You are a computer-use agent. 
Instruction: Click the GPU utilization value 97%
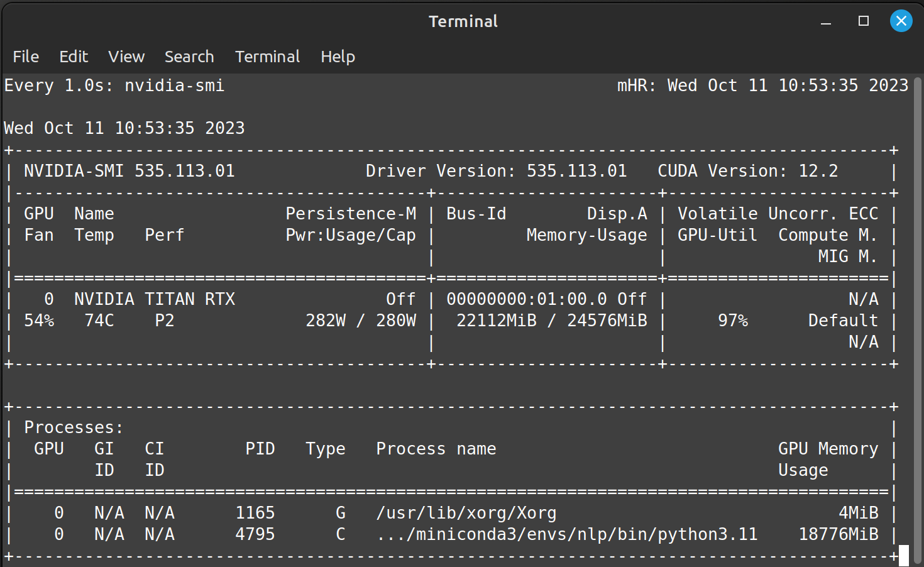[x=733, y=321]
